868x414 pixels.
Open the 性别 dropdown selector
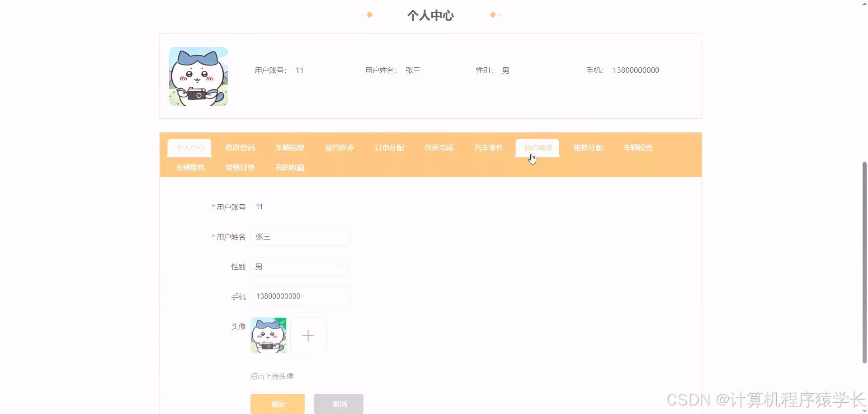[299, 267]
